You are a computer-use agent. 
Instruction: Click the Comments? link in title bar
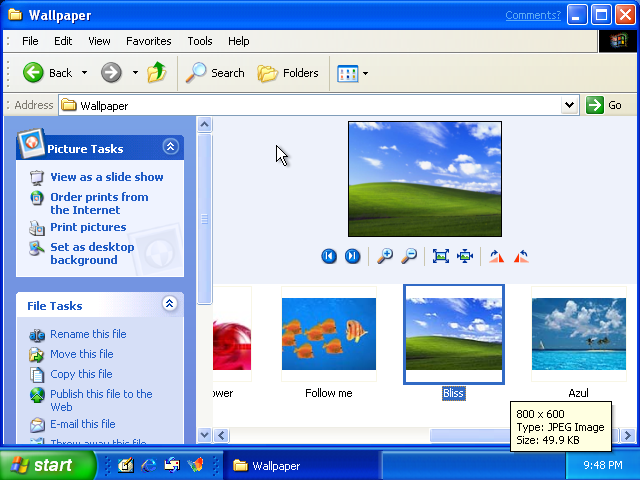click(533, 15)
